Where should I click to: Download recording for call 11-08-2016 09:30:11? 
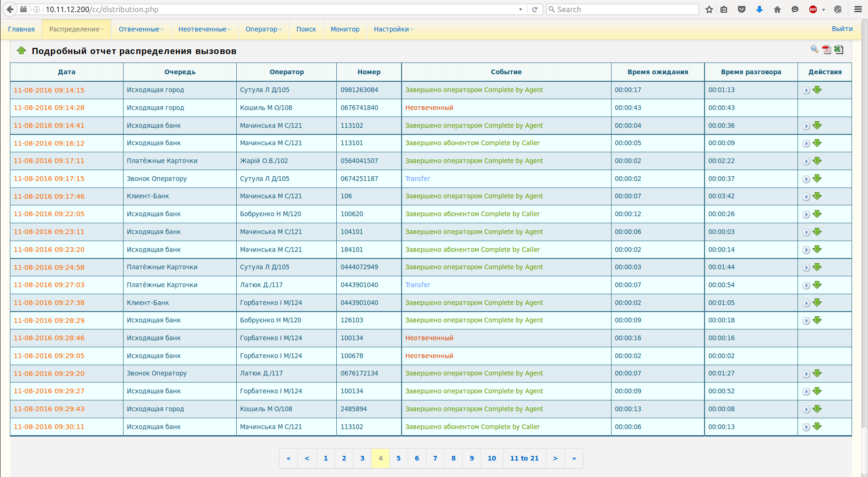tap(817, 427)
